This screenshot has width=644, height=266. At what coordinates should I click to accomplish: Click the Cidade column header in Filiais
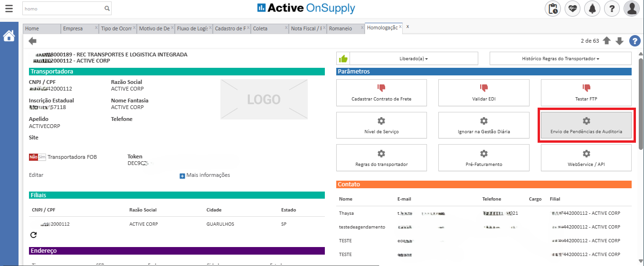(214, 210)
